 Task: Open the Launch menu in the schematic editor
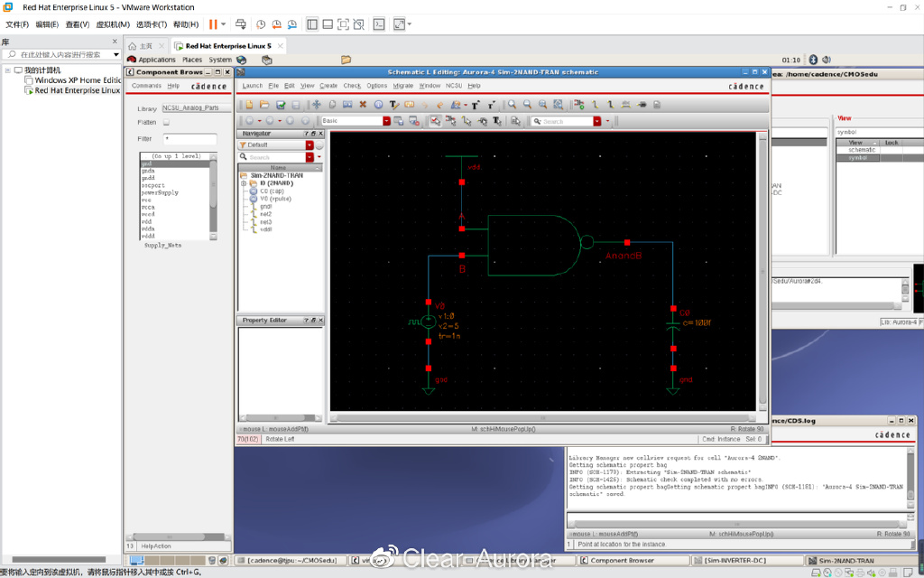tap(253, 86)
